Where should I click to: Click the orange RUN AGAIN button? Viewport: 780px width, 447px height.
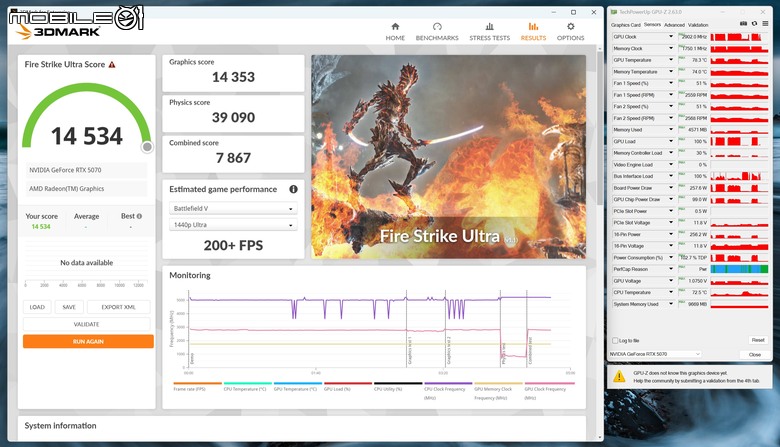click(x=88, y=342)
